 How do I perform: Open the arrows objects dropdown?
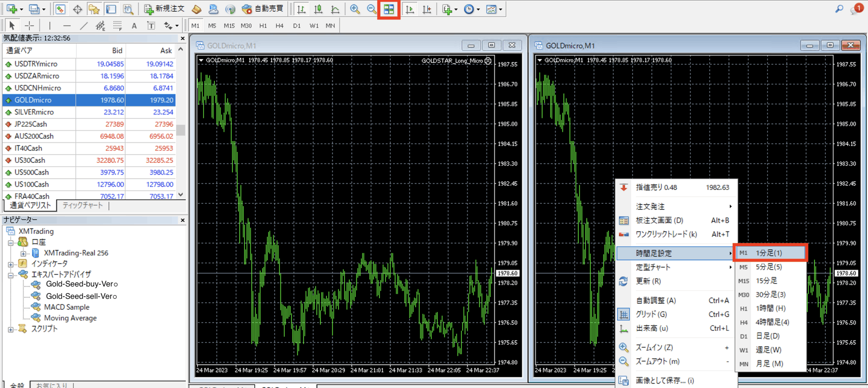(171, 25)
